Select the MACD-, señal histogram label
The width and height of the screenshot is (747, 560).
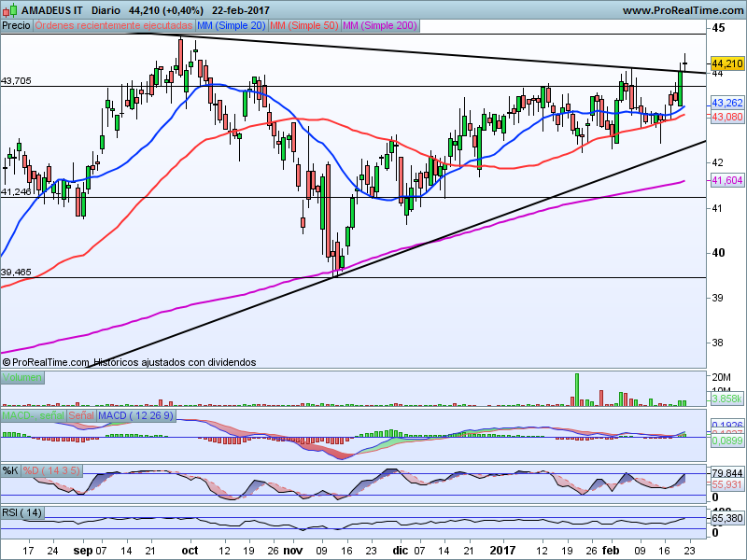tap(34, 415)
